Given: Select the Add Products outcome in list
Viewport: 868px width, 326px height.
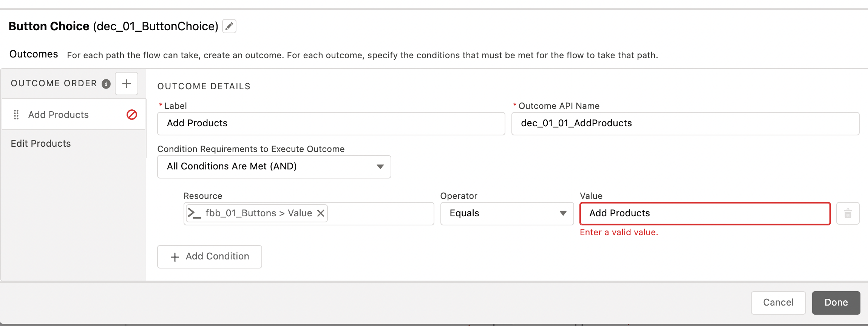Looking at the screenshot, I should (59, 115).
